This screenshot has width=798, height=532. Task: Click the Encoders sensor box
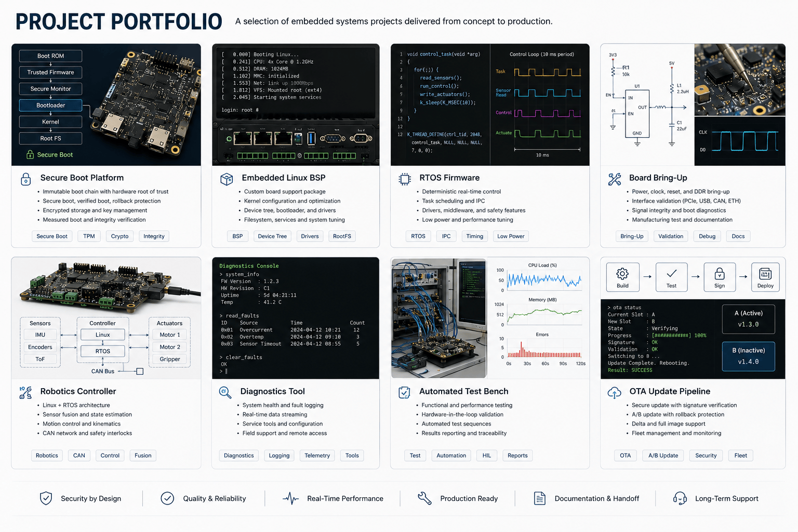tap(40, 347)
